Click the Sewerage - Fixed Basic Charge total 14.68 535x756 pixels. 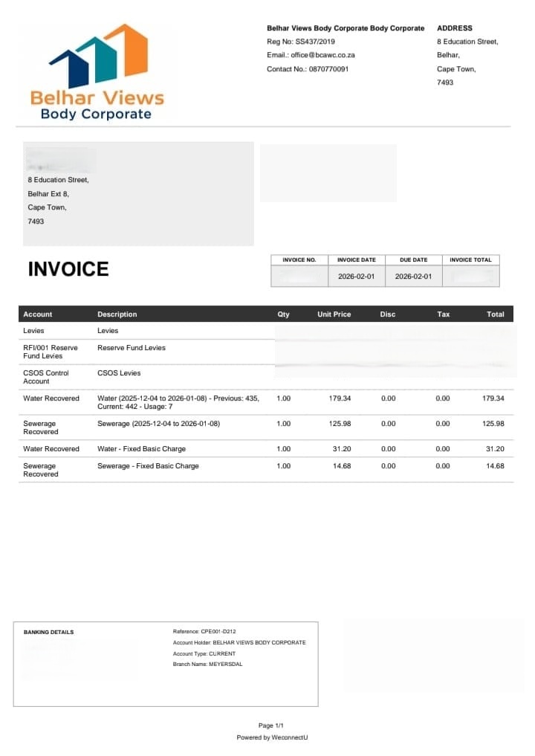point(495,466)
